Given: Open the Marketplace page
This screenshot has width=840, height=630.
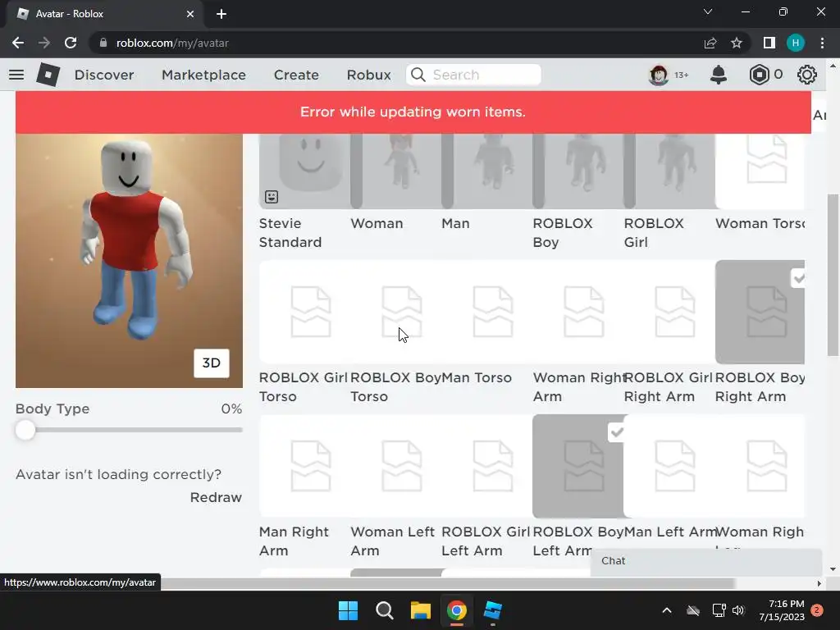Looking at the screenshot, I should point(203,75).
